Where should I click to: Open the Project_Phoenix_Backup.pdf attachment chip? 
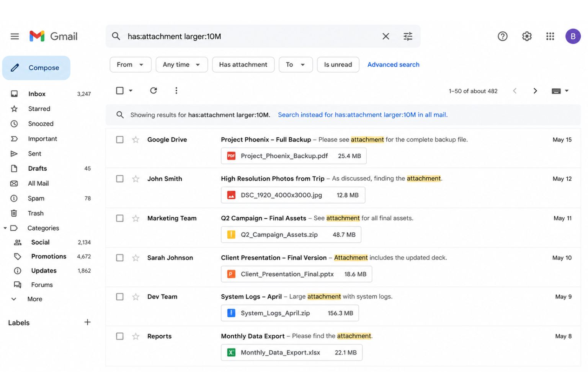[294, 156]
